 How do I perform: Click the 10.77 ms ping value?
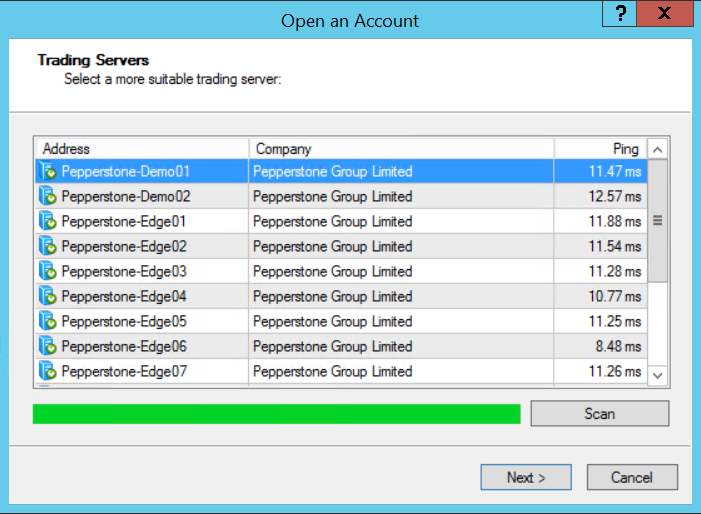click(615, 297)
